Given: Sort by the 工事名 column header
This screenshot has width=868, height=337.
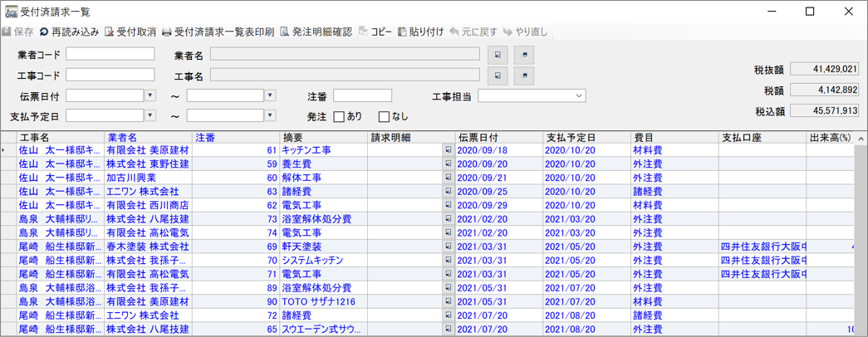Looking at the screenshot, I should coord(60,137).
